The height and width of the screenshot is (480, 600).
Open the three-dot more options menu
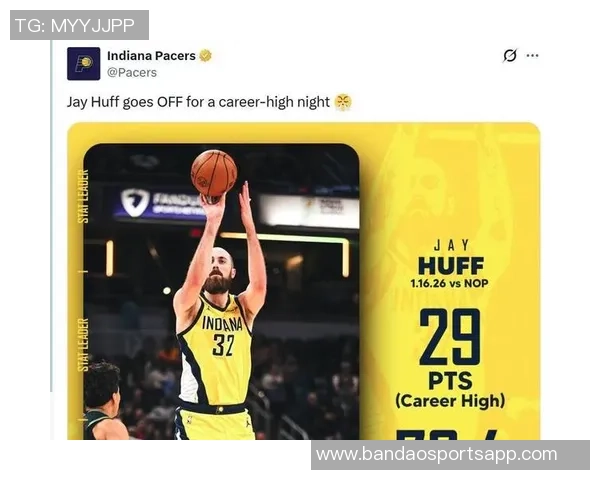tap(532, 56)
